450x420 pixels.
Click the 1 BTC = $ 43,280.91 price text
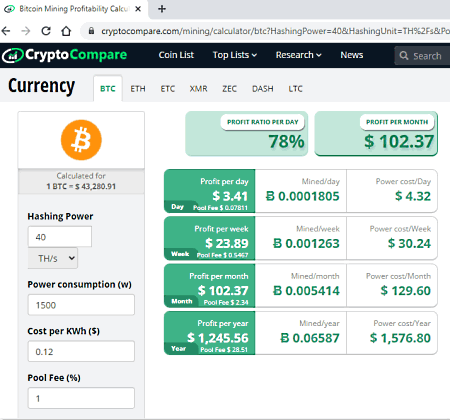pos(81,186)
